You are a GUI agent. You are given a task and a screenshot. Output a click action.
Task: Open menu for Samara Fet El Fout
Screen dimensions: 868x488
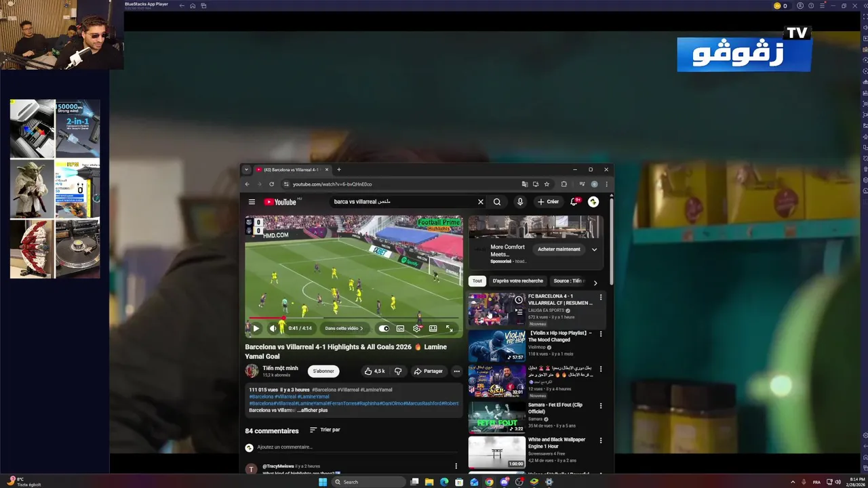[600, 406]
